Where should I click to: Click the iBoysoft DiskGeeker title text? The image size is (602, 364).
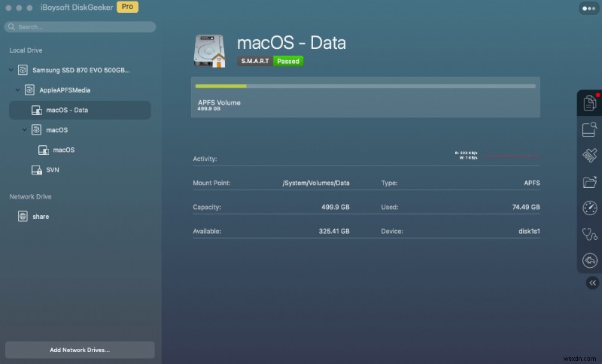pyautogui.click(x=77, y=8)
